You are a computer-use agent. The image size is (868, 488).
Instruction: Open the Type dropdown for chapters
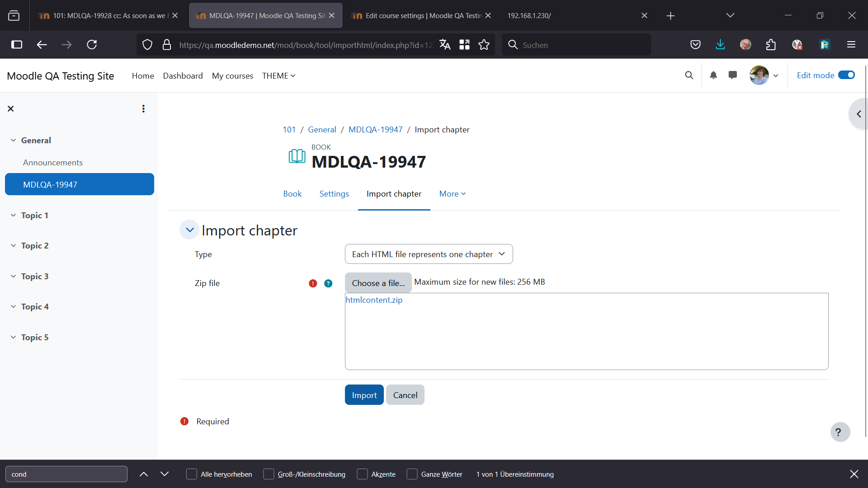click(x=429, y=254)
